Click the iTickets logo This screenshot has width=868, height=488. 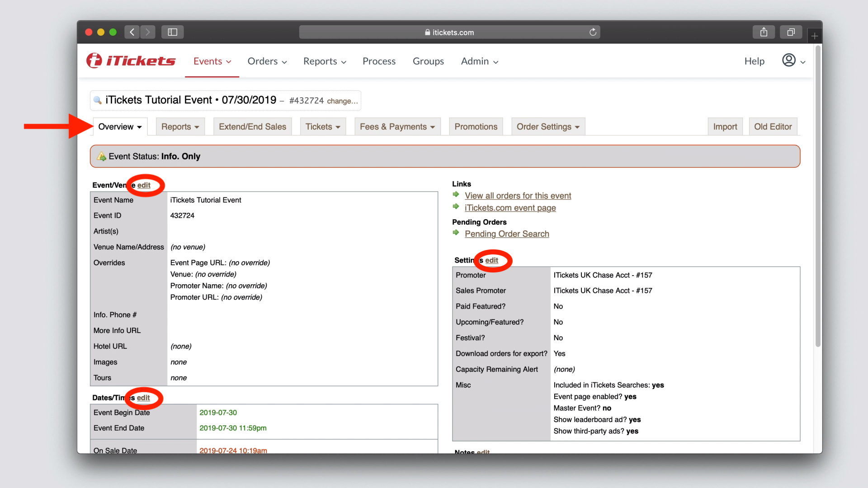point(131,61)
